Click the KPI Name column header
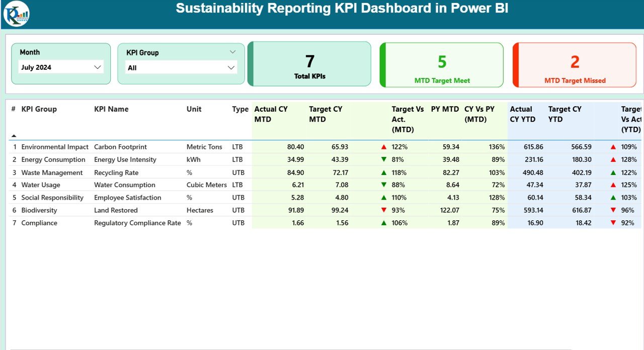 click(x=112, y=109)
